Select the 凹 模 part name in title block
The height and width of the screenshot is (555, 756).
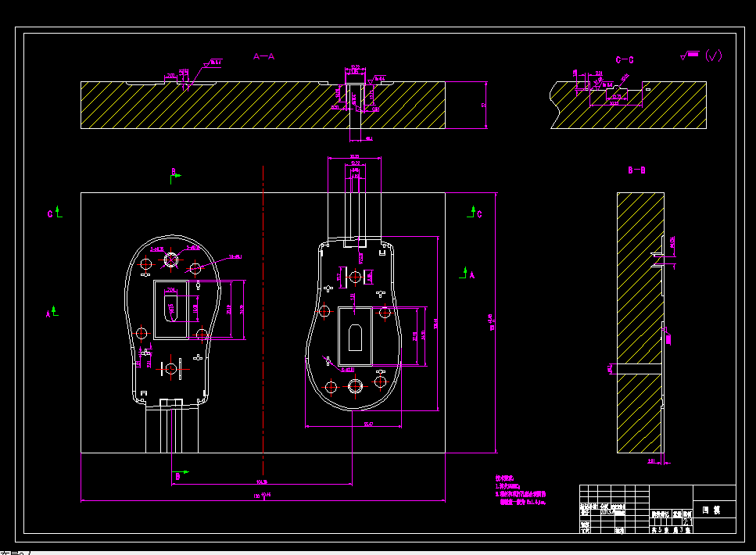point(711,510)
